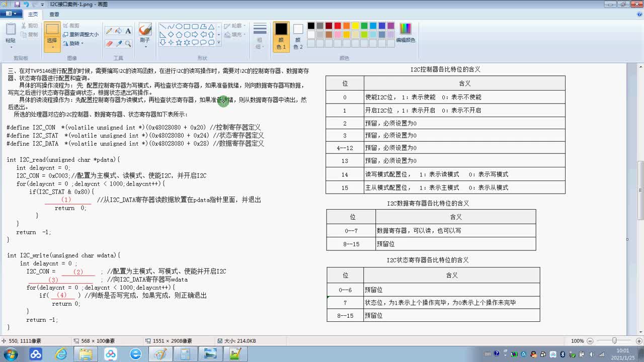Expand the Shapes gallery More arrow

(x=218, y=43)
